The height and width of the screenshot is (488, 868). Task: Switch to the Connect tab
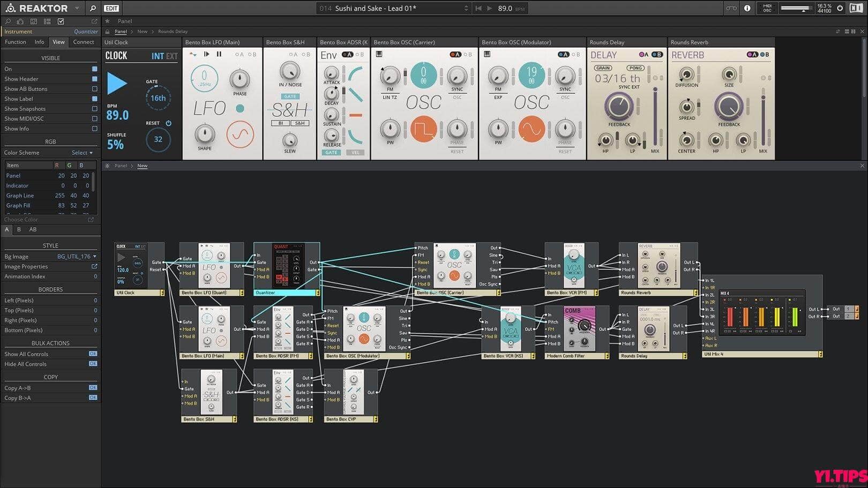coord(84,42)
